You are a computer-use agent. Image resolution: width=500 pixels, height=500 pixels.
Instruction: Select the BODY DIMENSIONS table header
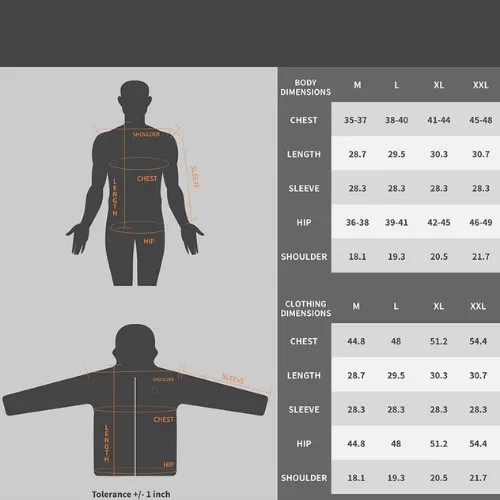click(x=305, y=87)
